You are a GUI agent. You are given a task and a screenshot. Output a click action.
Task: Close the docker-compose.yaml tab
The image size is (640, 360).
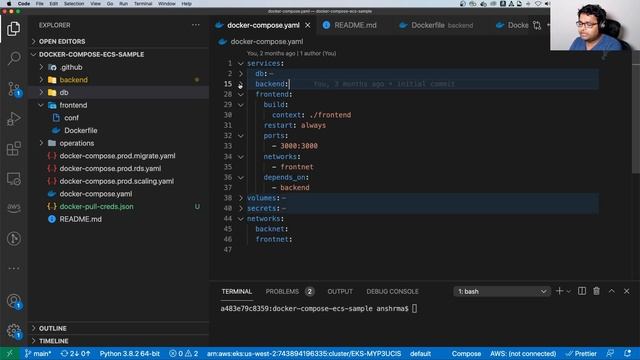pos(308,25)
